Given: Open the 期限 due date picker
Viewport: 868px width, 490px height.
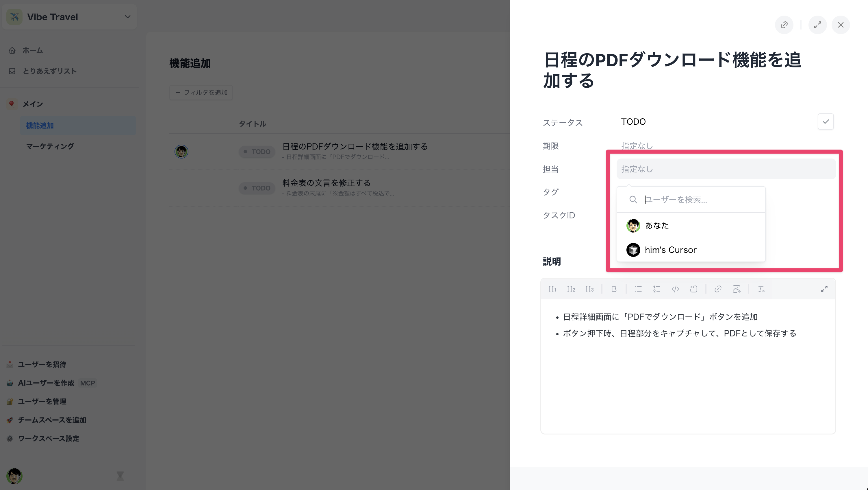Looking at the screenshot, I should click(x=637, y=146).
